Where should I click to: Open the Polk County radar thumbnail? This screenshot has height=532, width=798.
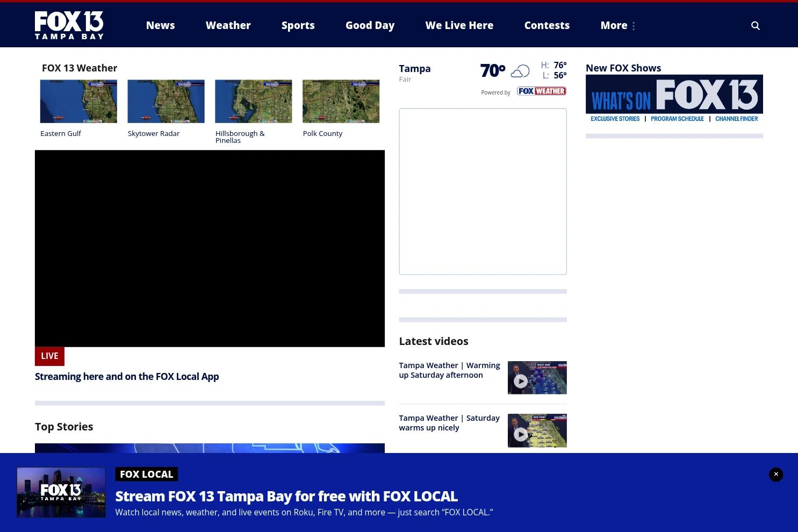[341, 102]
